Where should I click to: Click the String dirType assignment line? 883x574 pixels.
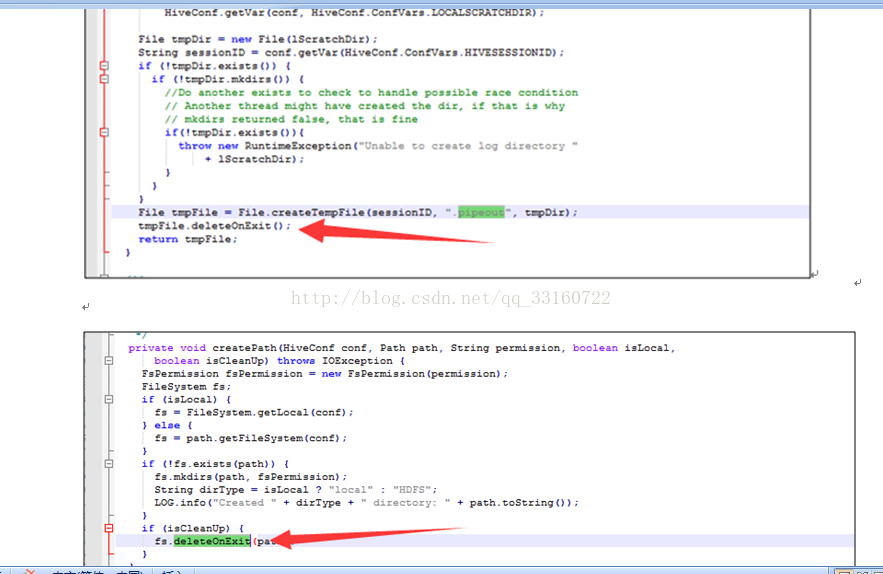pos(296,490)
